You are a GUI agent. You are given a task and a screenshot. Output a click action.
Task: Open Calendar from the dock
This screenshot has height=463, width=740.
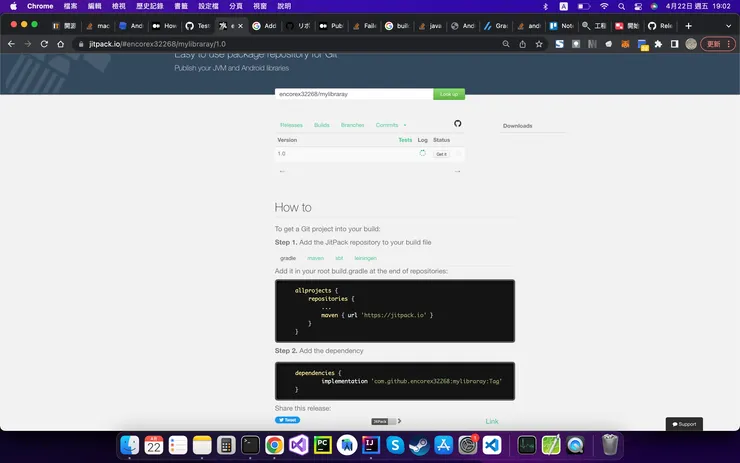click(154, 445)
